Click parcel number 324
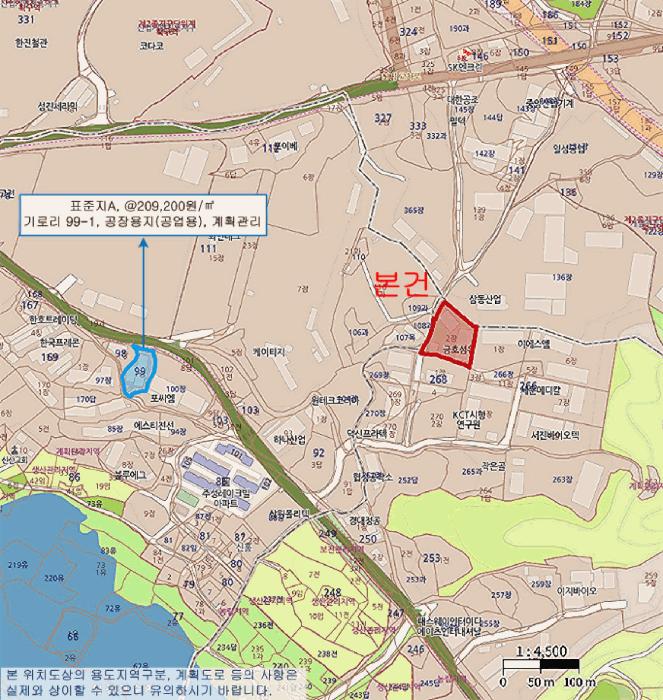The height and width of the screenshot is (700, 663). click(408, 32)
